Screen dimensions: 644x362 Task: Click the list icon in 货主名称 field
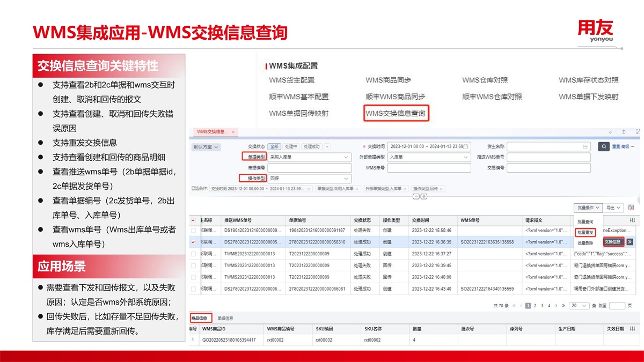586,146
